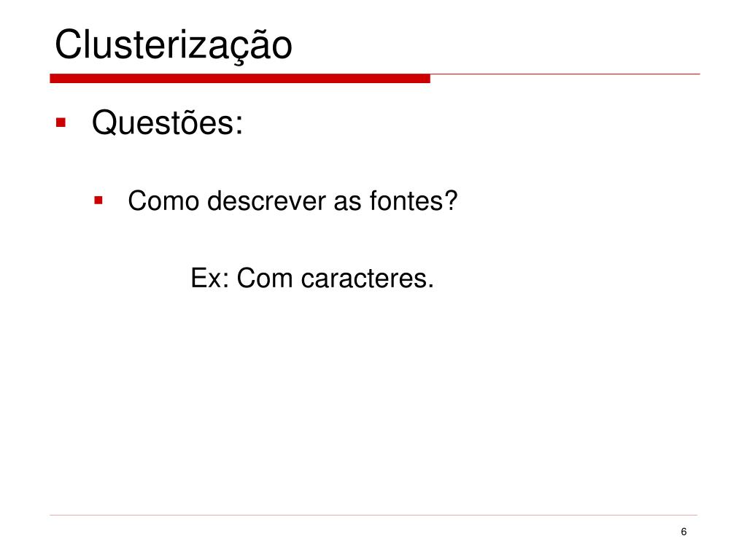Click the thin footer line above the page number

coord(373,515)
